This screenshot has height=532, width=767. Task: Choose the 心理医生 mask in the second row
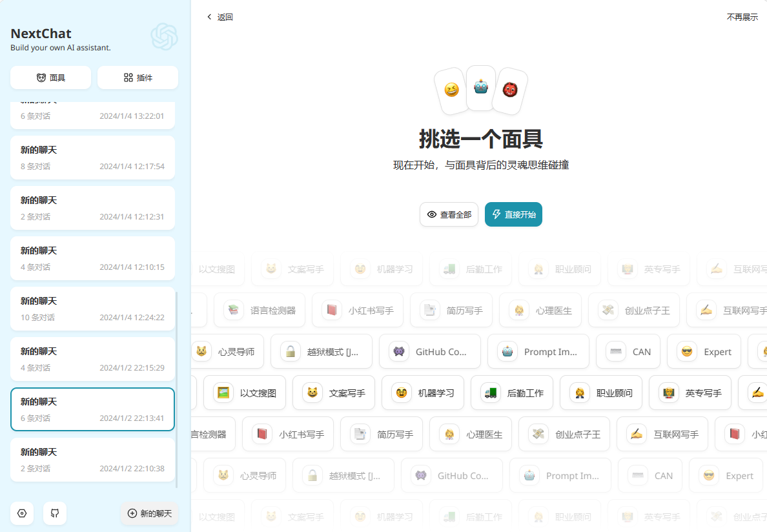(540, 311)
